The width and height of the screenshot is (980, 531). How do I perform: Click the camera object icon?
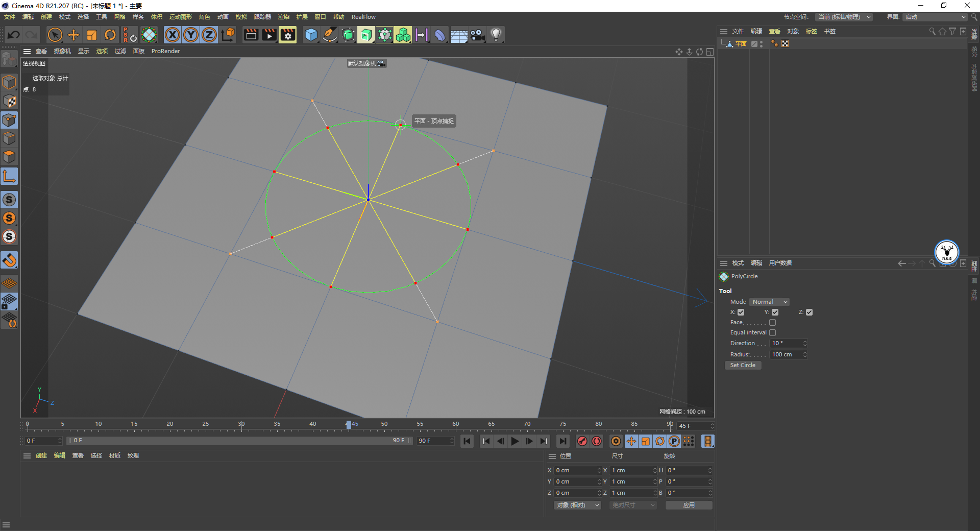(x=477, y=35)
